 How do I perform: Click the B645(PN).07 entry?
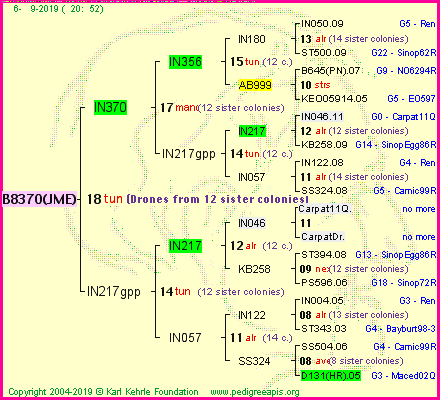[330, 71]
